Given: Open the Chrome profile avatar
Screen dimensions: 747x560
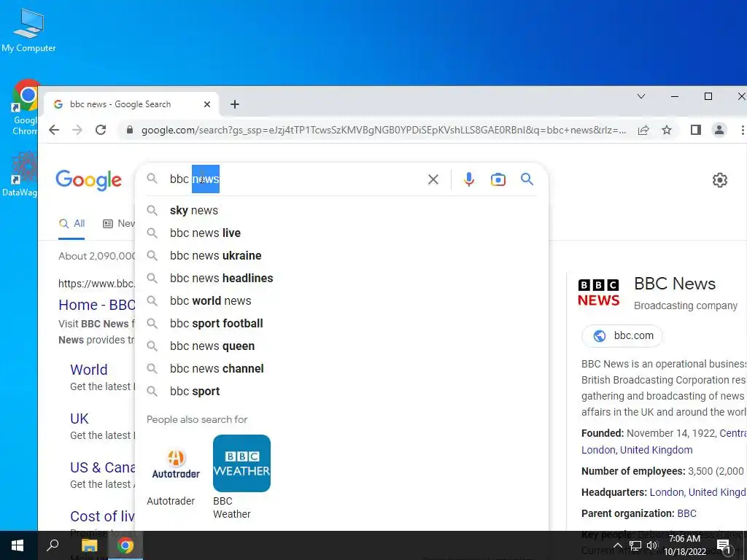Looking at the screenshot, I should click(x=719, y=130).
